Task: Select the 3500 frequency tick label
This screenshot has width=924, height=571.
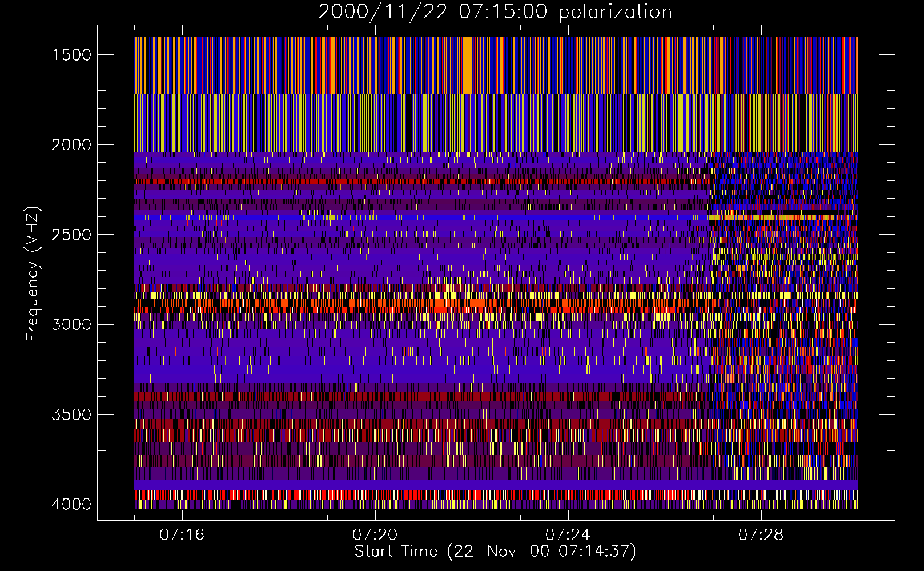Action: point(71,415)
